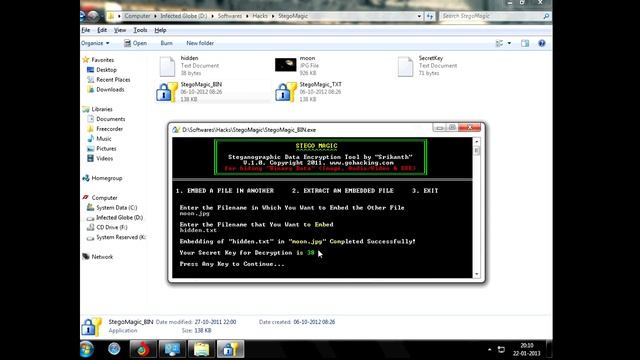Click the Open toolbar button
Image resolution: width=640 pixels, height=360 pixels.
point(135,43)
